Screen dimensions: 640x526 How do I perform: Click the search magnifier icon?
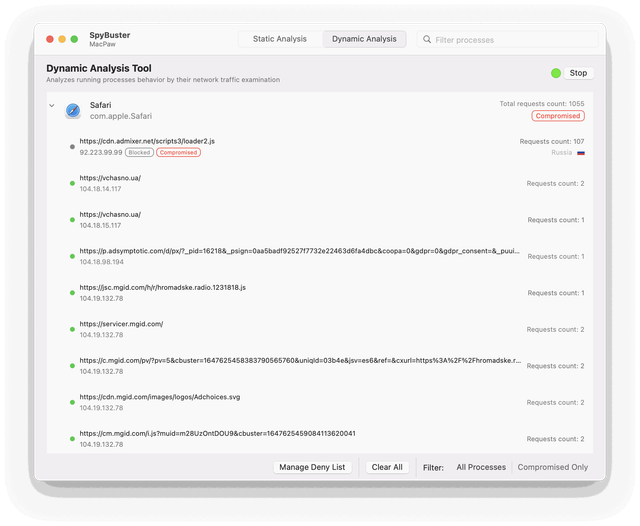427,40
